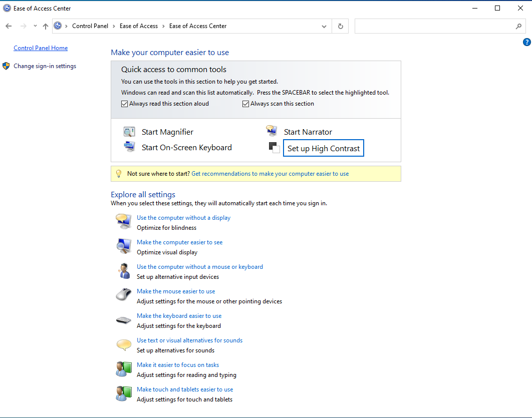Viewport: 532px width, 418px height.
Task: Open 'Make the computer easier to see'
Action: (179, 242)
